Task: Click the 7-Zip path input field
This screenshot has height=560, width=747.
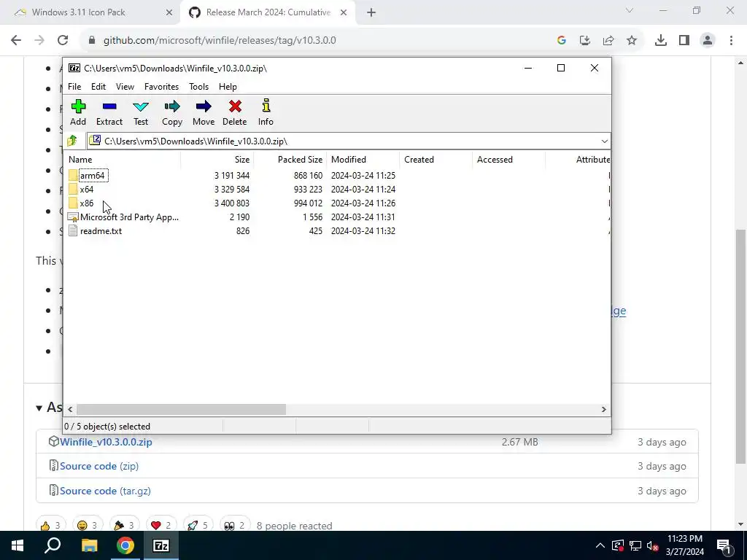Action: 348,141
